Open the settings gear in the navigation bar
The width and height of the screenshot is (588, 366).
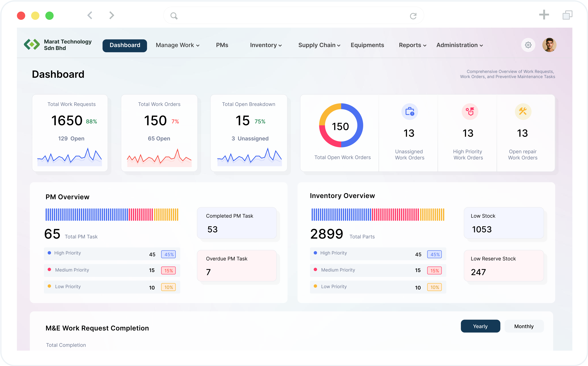pos(528,45)
